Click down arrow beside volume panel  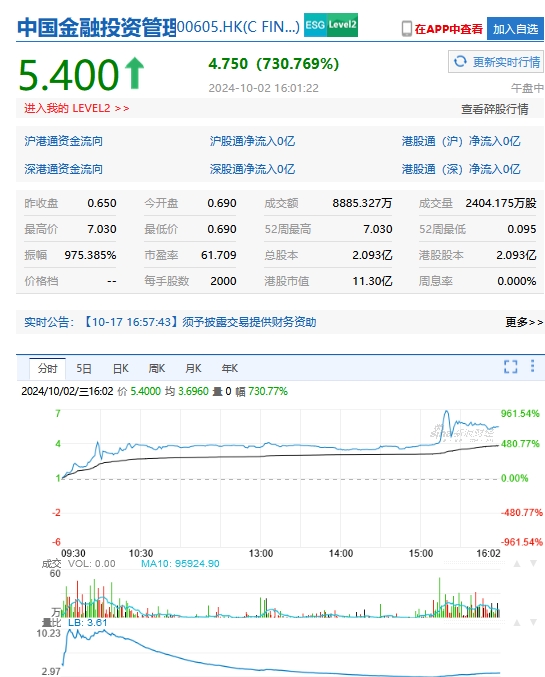point(533,564)
